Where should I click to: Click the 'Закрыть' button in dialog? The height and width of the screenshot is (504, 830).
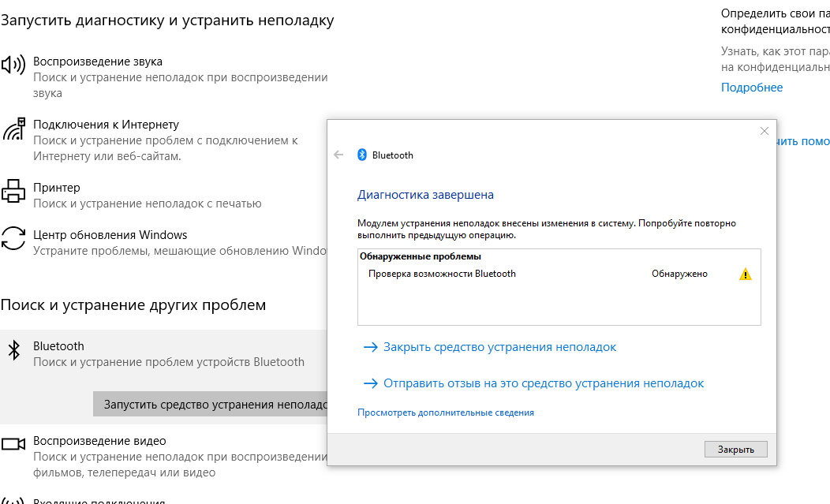click(x=736, y=449)
